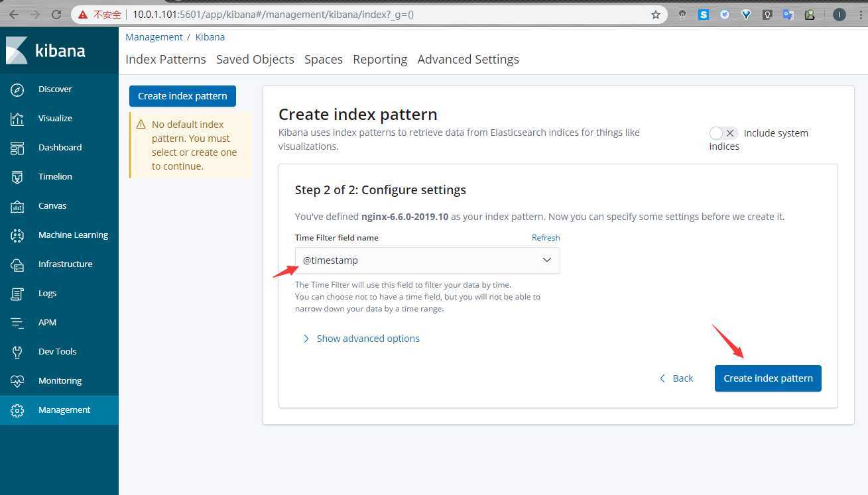Click the Step 2 of 2 heading
This screenshot has height=495, width=868.
[381, 190]
